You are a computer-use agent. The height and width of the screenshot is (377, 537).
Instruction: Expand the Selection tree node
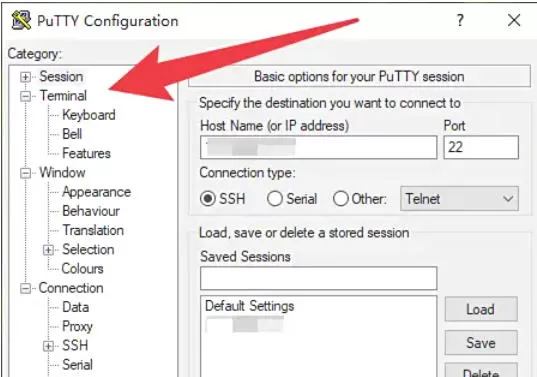[48, 250]
